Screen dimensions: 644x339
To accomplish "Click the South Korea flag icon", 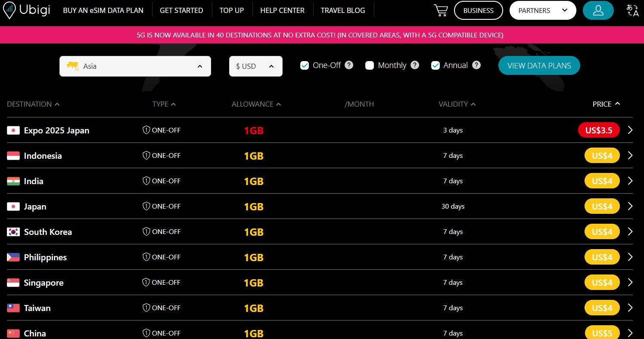I will pyautogui.click(x=13, y=232).
